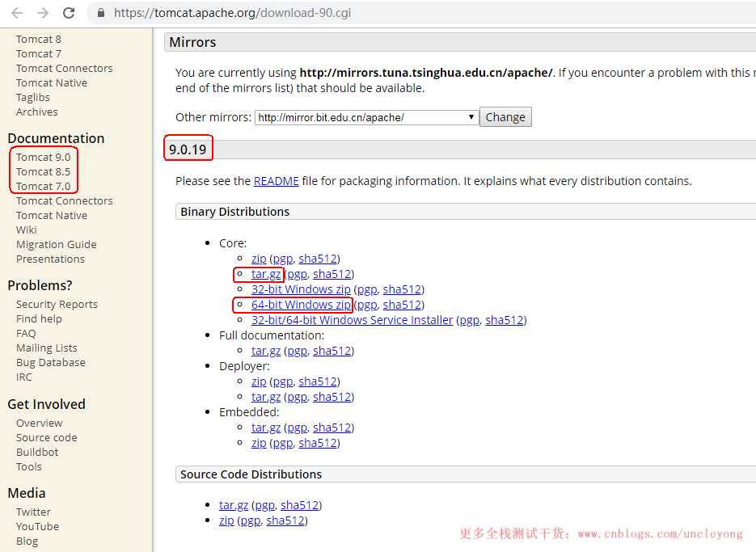Click the browser back arrow
The height and width of the screenshot is (552, 756).
[17, 13]
